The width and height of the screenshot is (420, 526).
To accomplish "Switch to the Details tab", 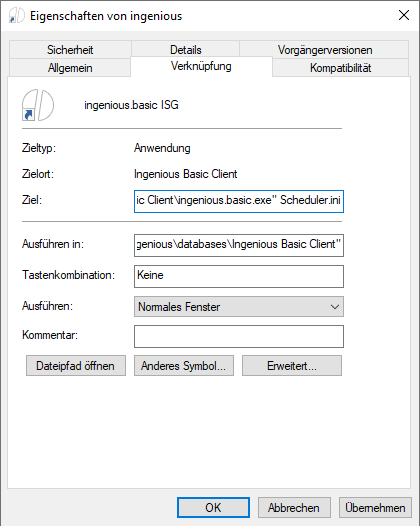I will click(186, 50).
